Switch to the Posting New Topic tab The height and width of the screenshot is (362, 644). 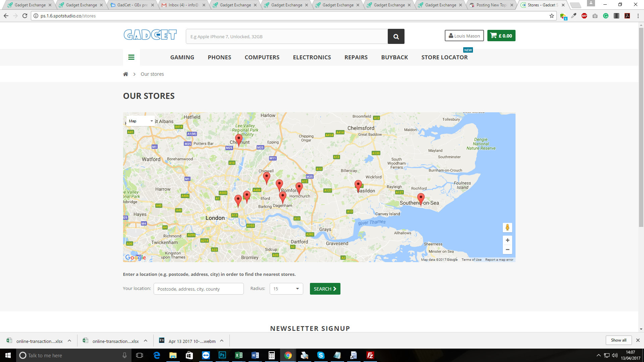pos(491,5)
